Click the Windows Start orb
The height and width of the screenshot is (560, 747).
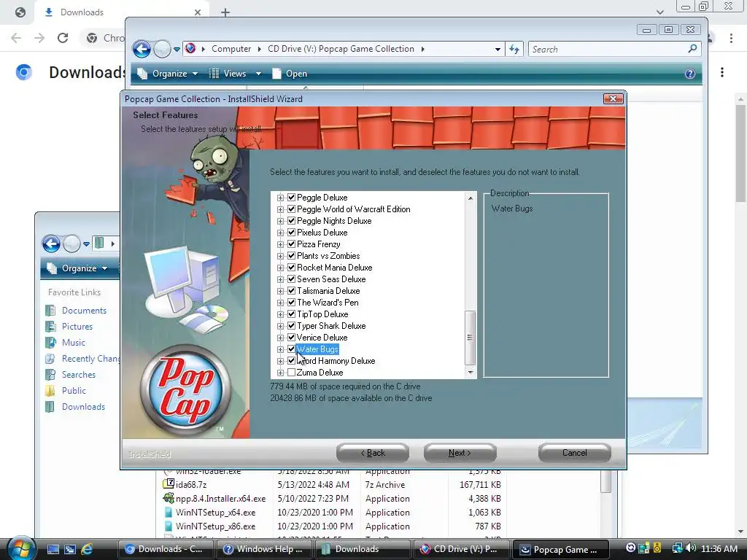[x=20, y=548]
